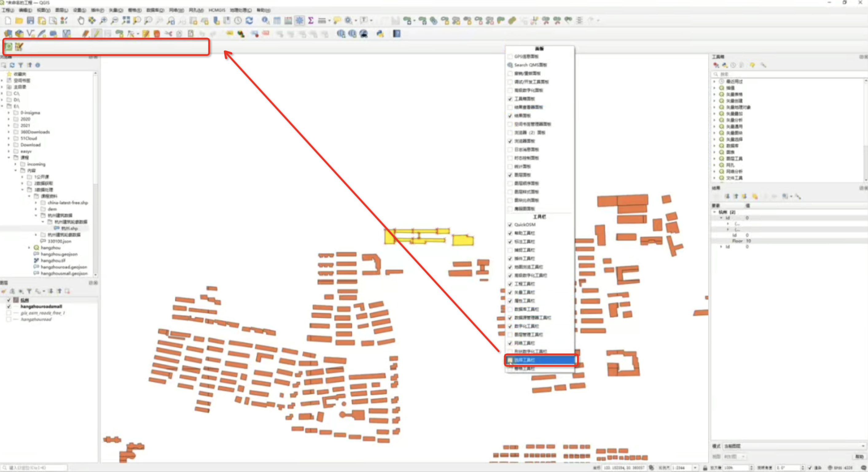Click the red Delete Selected trash icon
Image resolution: width=868 pixels, height=472 pixels.
point(157,34)
